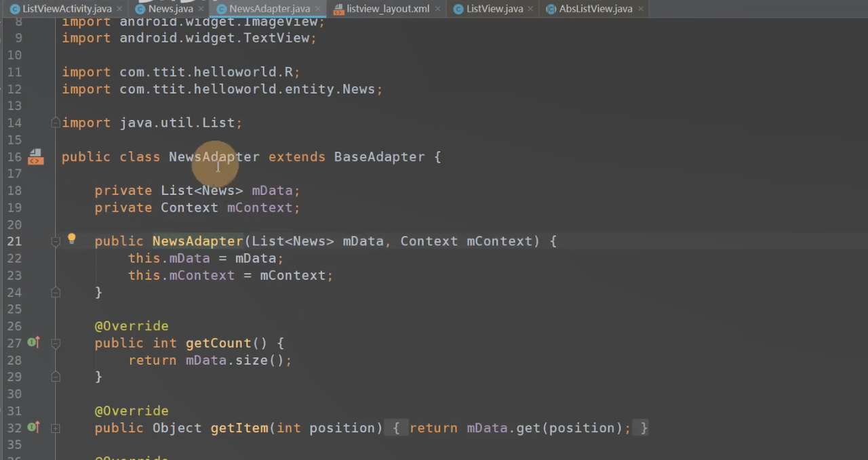
Task: Close the AbsListView.java tab
Action: pos(640,9)
